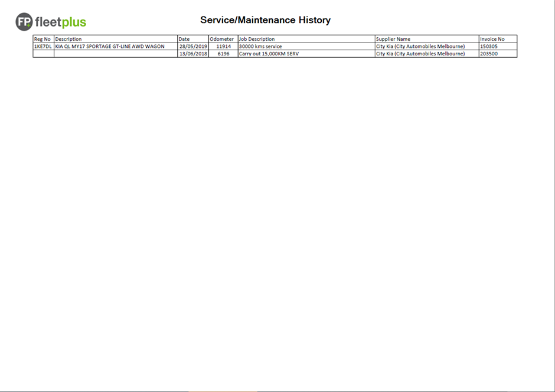Click odometer reading 6196
This screenshot has width=555, height=392.
[x=223, y=54]
